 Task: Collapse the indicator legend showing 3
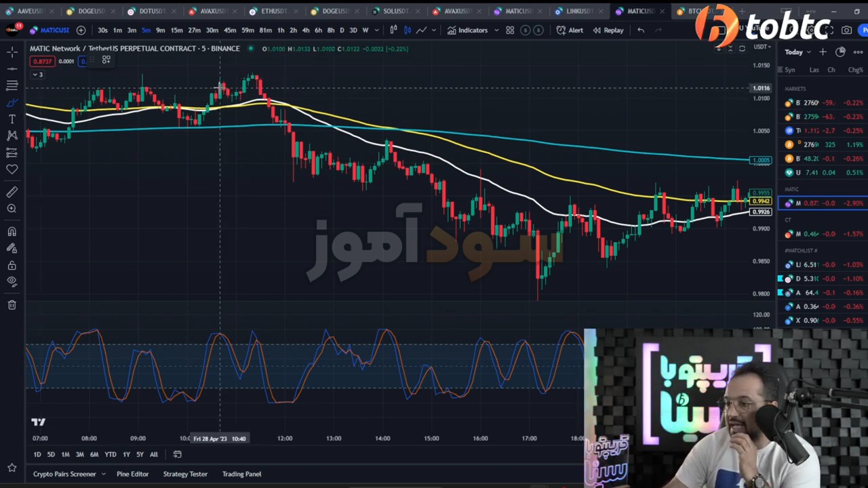tap(37, 75)
